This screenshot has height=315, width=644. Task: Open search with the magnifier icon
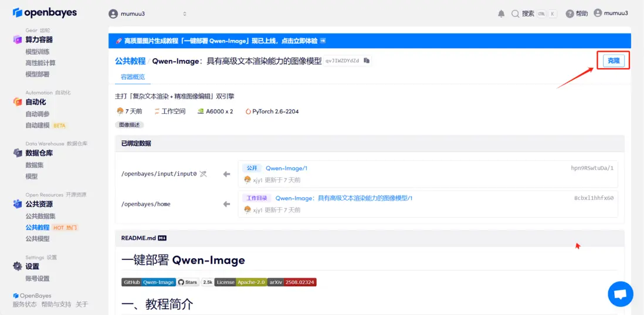pyautogui.click(x=515, y=13)
